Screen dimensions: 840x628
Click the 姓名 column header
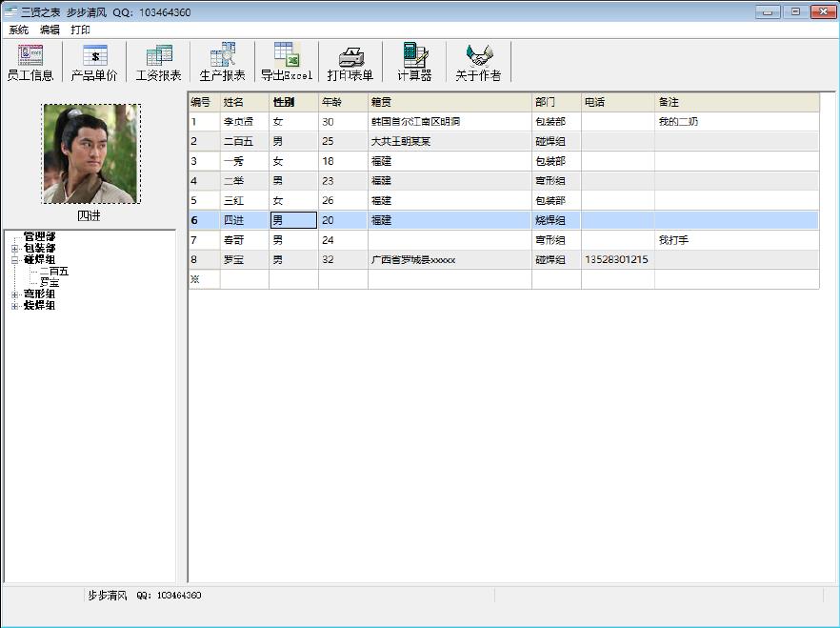click(233, 102)
